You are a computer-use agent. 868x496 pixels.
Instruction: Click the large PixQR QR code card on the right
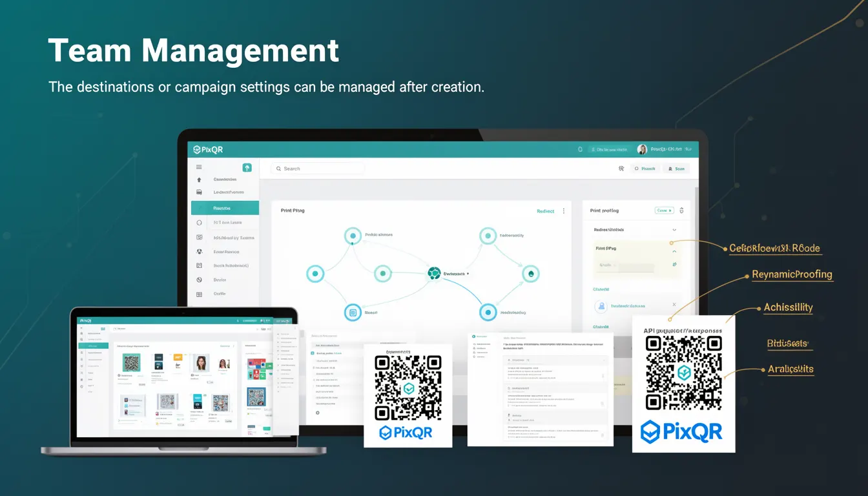tap(684, 384)
